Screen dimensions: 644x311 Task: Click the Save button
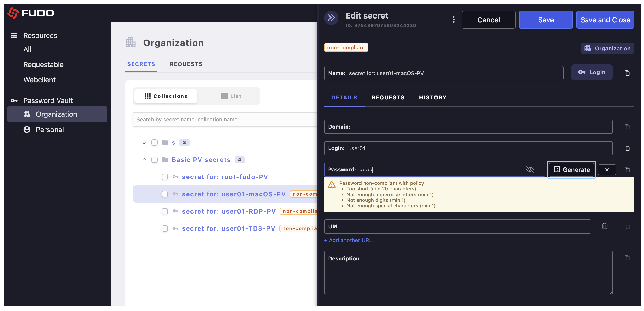point(546,20)
